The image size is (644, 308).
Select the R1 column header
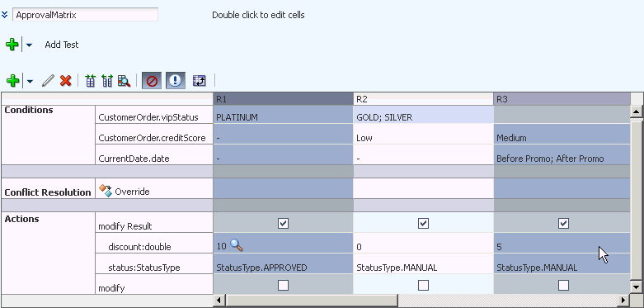click(x=283, y=99)
